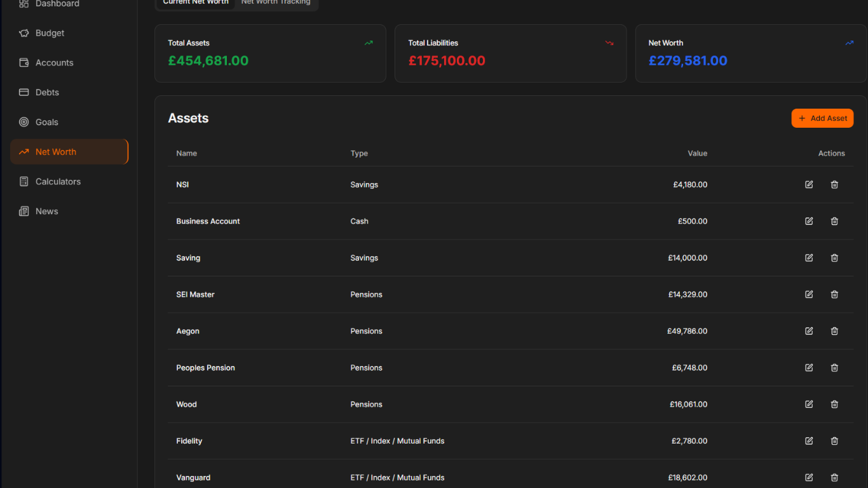
Task: Switch to the Net Worth Tracking tab
Action: (276, 2)
